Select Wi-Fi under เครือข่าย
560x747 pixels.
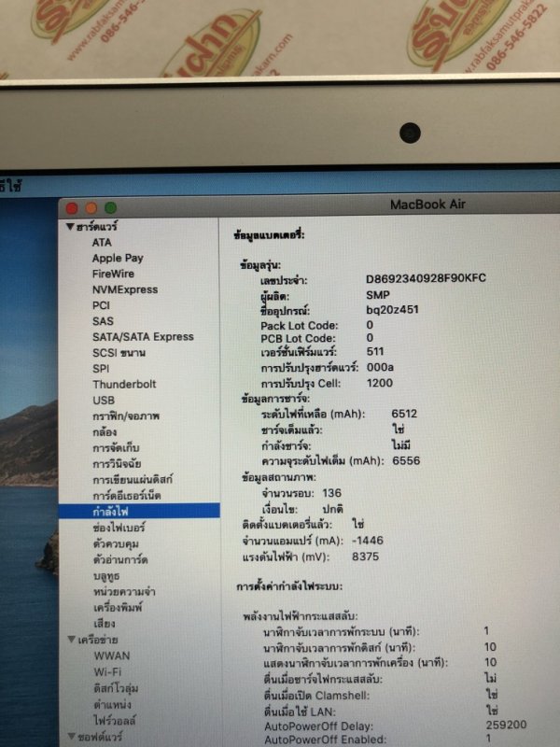coord(107,672)
